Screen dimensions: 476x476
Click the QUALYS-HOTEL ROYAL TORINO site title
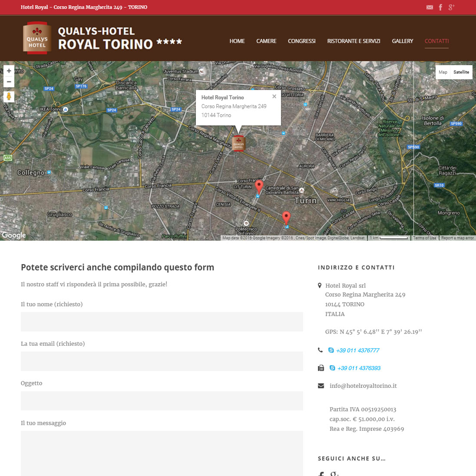[x=120, y=38]
